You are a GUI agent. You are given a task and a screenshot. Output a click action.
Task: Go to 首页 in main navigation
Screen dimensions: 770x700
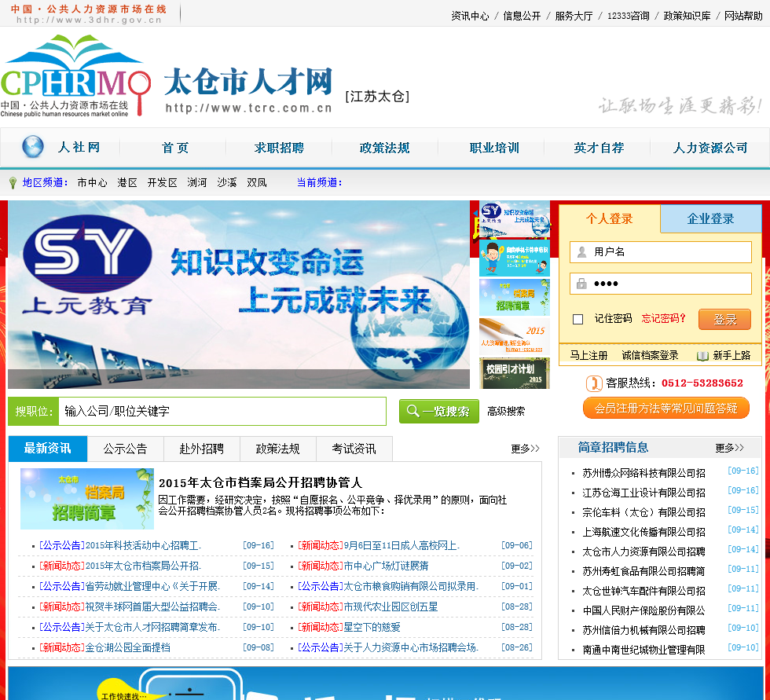click(x=174, y=148)
